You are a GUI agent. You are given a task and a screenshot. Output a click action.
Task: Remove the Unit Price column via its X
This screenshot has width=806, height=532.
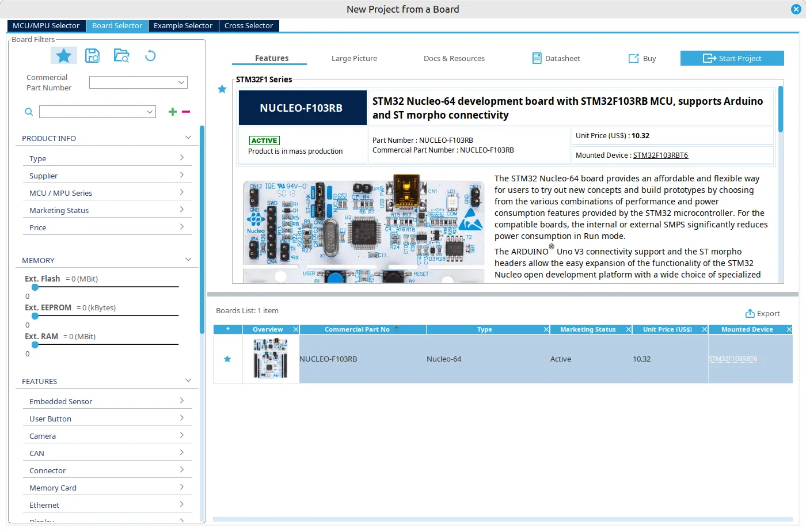coord(705,329)
